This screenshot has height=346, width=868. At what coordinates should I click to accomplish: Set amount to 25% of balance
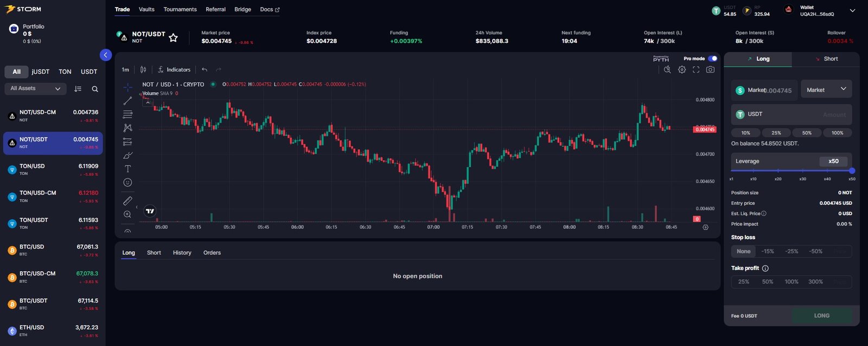click(776, 133)
